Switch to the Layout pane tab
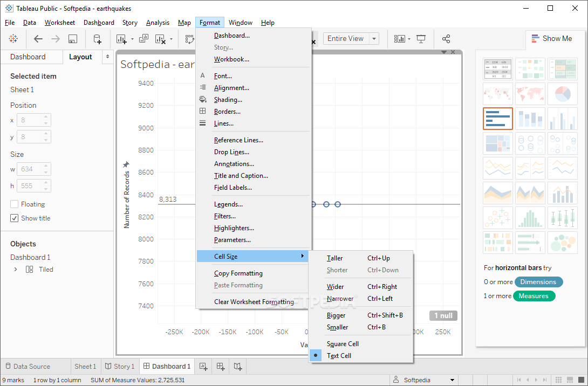The image size is (588, 386). 80,57
